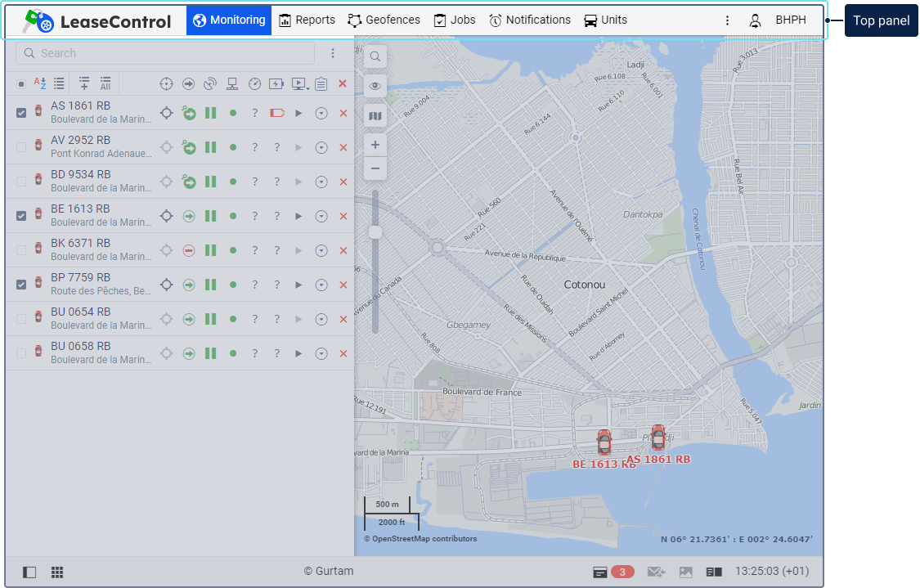Expand options menu for BE 1613 RB unit
The height and width of the screenshot is (588, 920).
(x=321, y=216)
